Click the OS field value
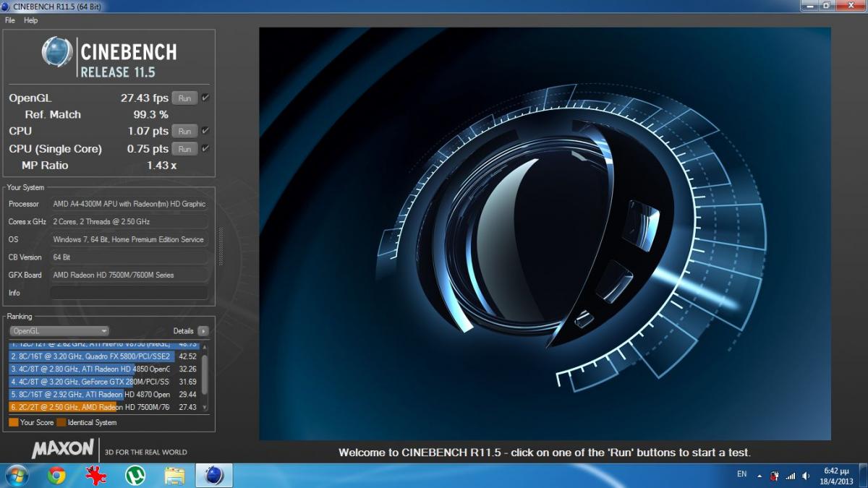Image resolution: width=868 pixels, height=488 pixels. pyautogui.click(x=129, y=239)
